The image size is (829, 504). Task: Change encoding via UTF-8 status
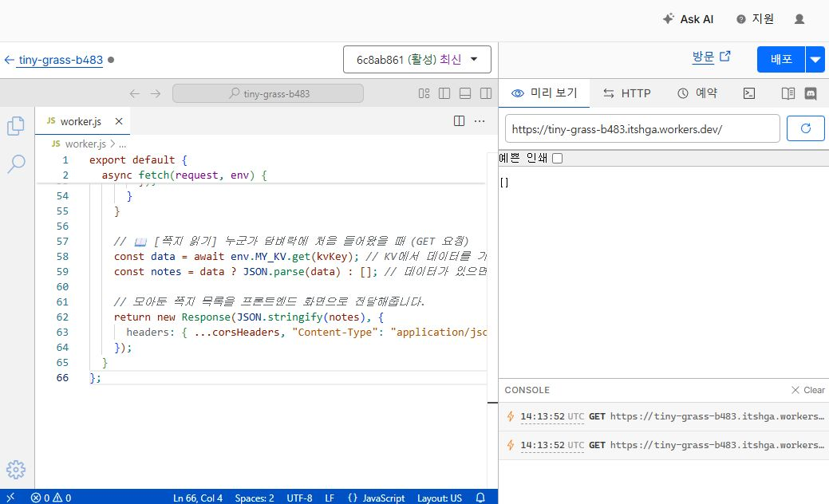pos(299,498)
